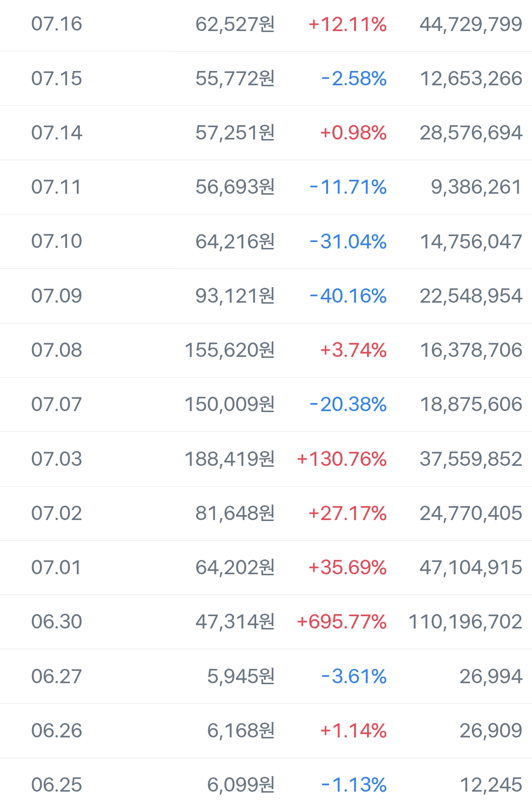Select the 06.26 date row
The height and width of the screenshot is (801, 532).
point(266,731)
